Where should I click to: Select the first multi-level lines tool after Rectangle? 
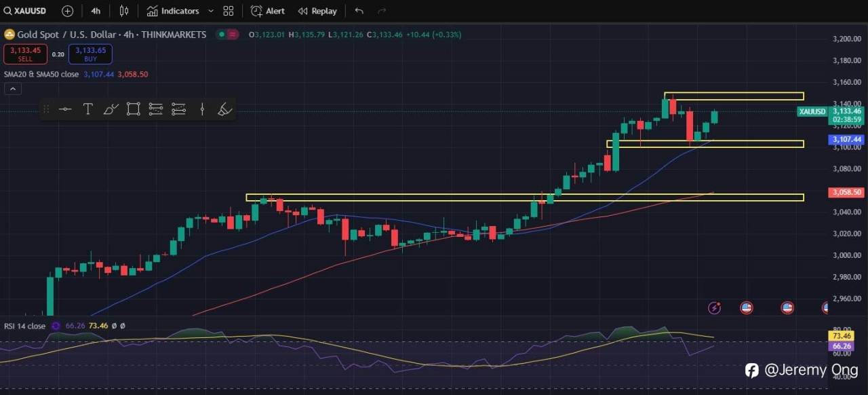click(x=156, y=109)
